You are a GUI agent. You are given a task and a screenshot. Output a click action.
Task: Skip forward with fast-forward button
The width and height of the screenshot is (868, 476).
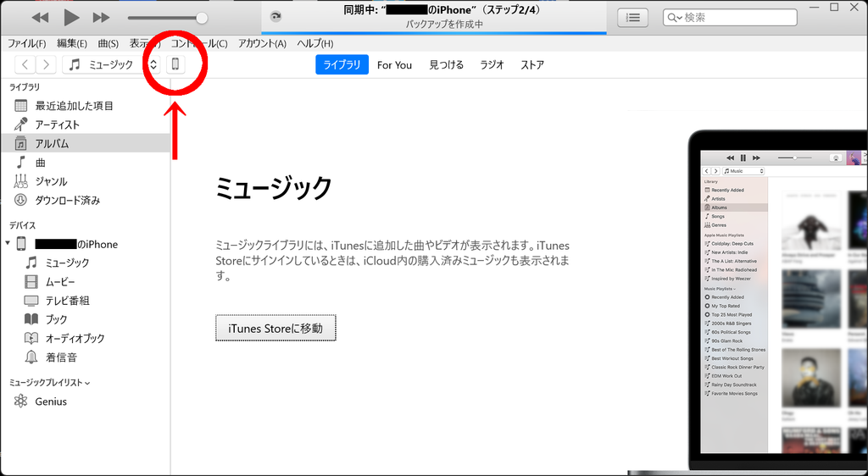102,18
